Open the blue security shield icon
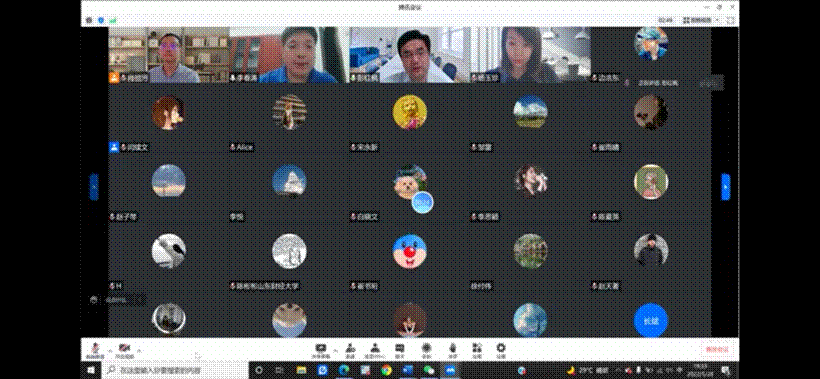 tap(101, 20)
